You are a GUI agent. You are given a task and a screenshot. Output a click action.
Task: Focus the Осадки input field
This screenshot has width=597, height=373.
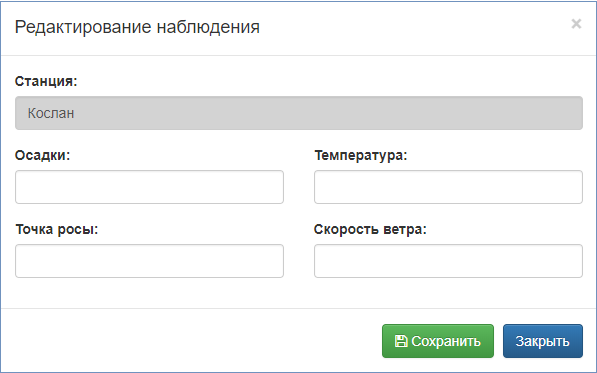149,187
